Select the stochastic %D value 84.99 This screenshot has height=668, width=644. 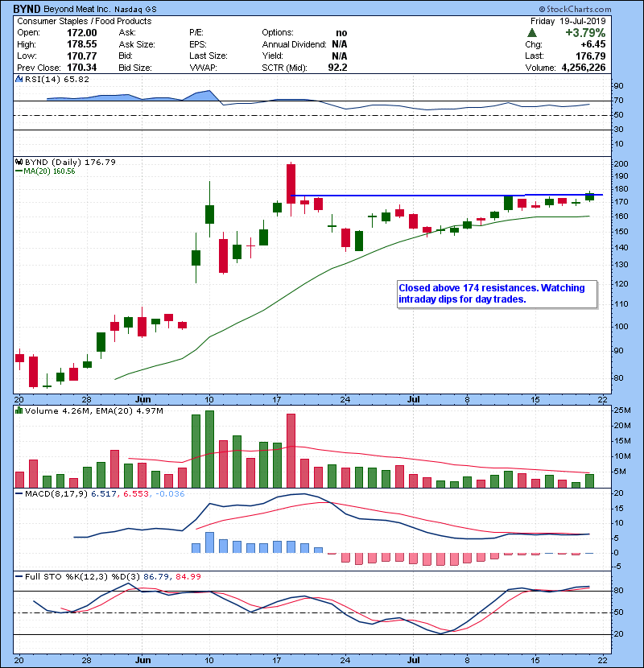[188, 576]
